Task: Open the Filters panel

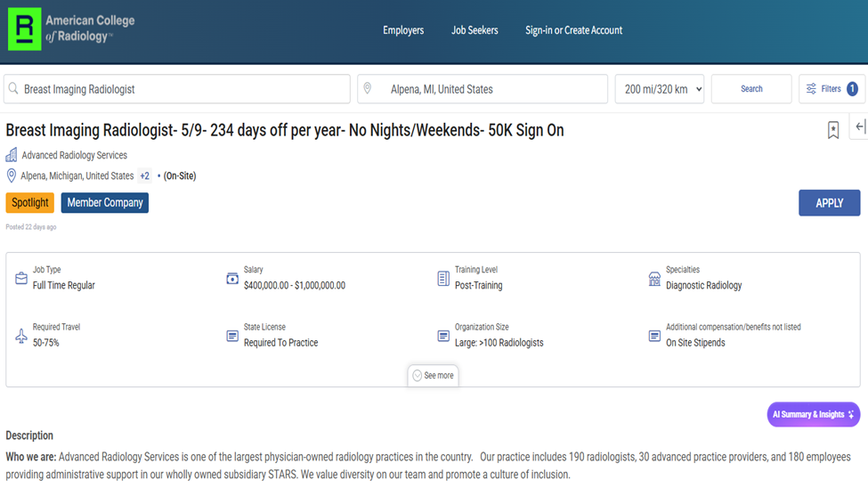Action: pyautogui.click(x=831, y=89)
